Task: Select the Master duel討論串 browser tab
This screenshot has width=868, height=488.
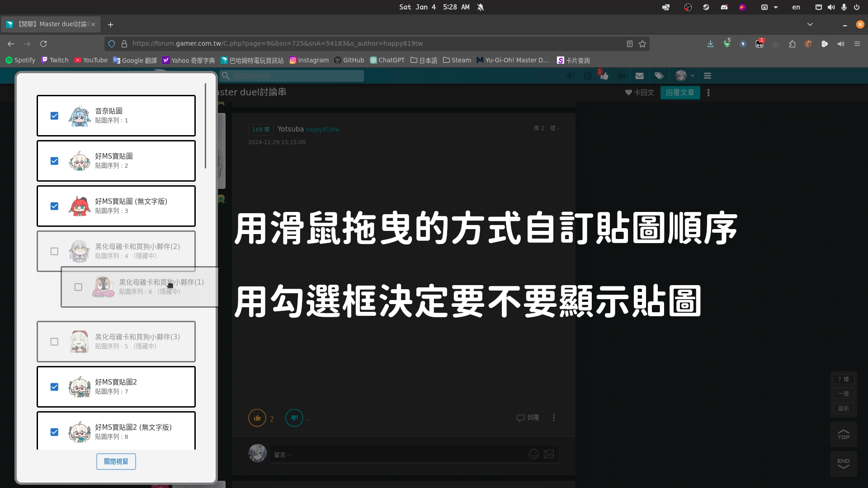Action: click(x=51, y=24)
